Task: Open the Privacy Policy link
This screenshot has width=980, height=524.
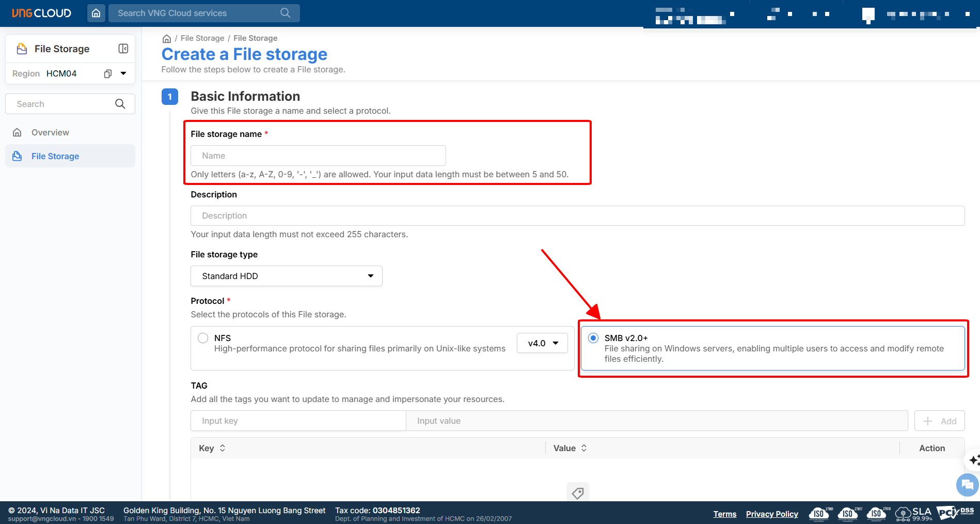Action: click(772, 514)
